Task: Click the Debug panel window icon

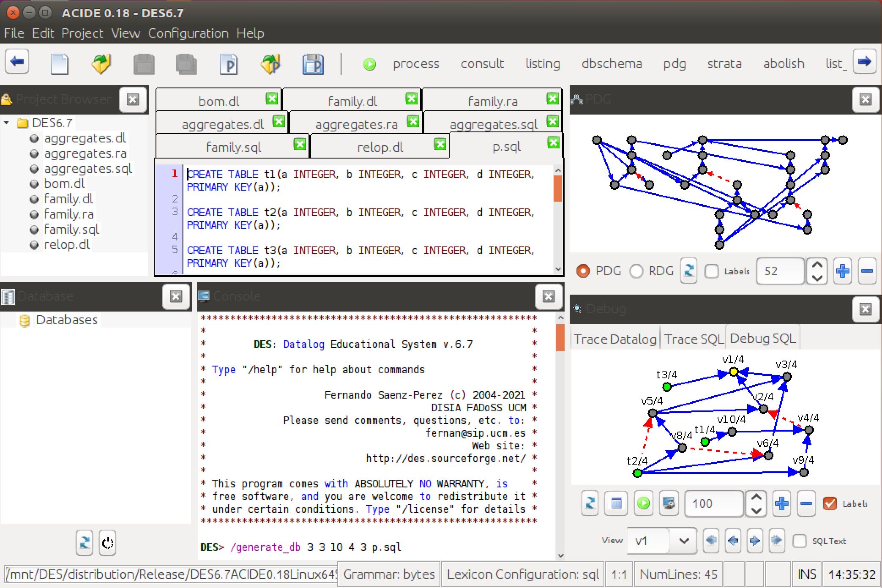Action: pos(617,503)
